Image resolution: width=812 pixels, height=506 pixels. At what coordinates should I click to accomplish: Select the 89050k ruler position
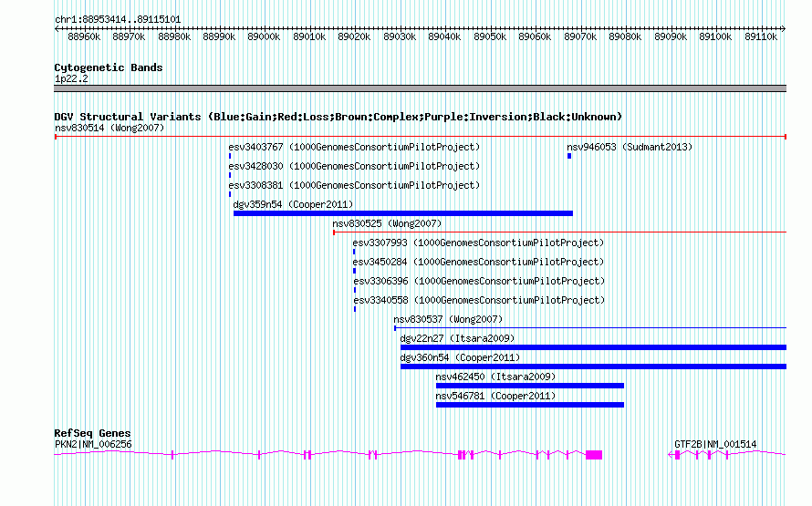[490, 36]
